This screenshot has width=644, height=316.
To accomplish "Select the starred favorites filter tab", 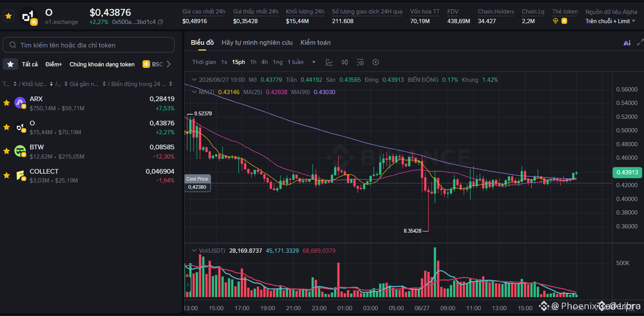I will tap(10, 64).
